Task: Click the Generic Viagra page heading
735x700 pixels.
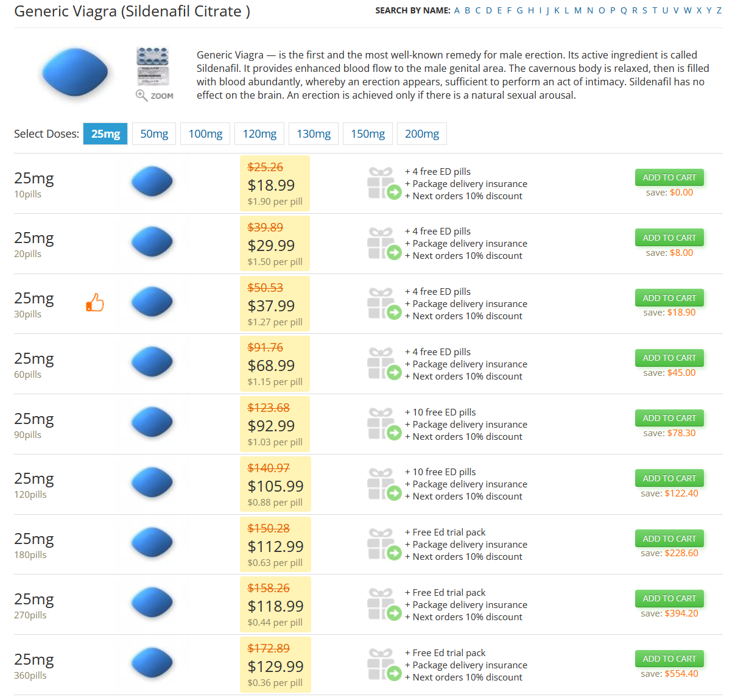Action: (132, 11)
